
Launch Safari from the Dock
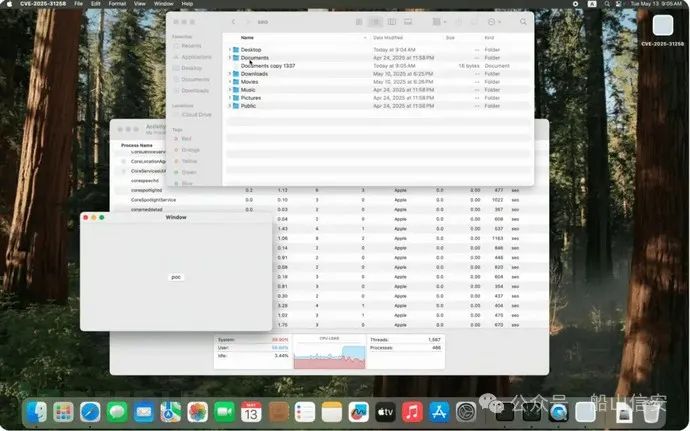pyautogui.click(x=90, y=412)
